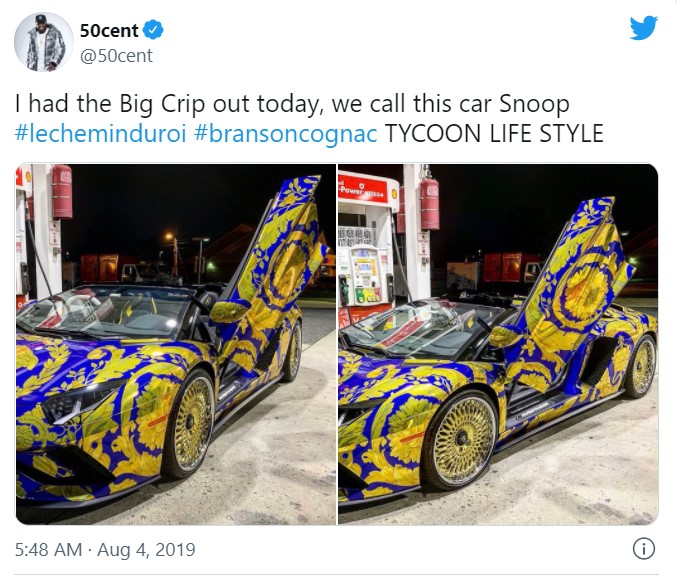Open the left Lamborghini photo
677x588 pixels.
point(176,344)
